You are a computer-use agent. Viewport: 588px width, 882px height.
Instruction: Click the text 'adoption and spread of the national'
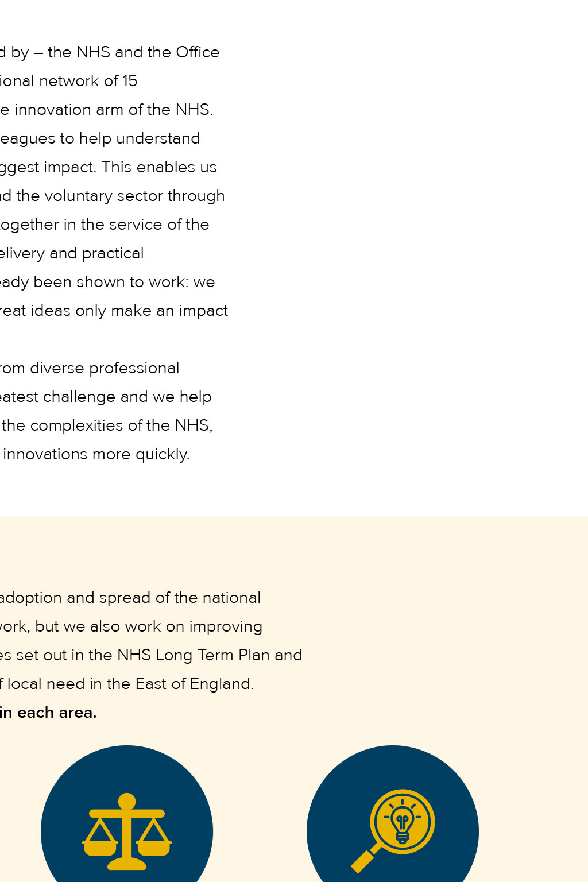tap(130, 598)
